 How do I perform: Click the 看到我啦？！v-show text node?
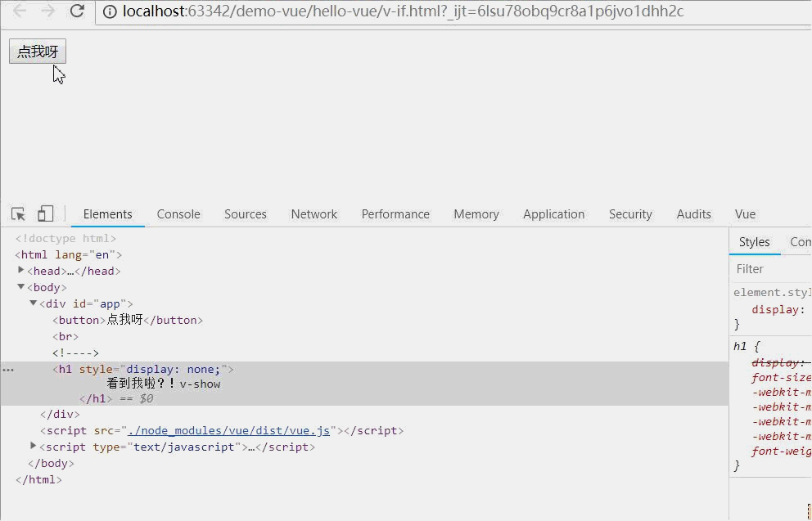pyautogui.click(x=164, y=384)
